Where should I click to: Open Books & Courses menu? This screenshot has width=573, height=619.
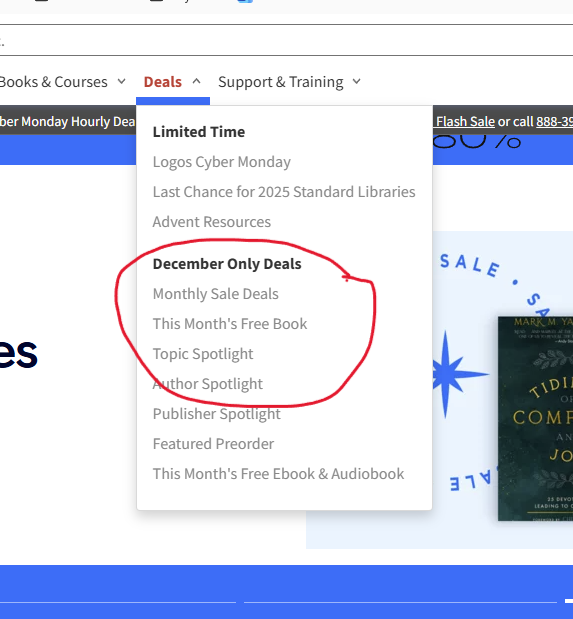pyautogui.click(x=53, y=82)
